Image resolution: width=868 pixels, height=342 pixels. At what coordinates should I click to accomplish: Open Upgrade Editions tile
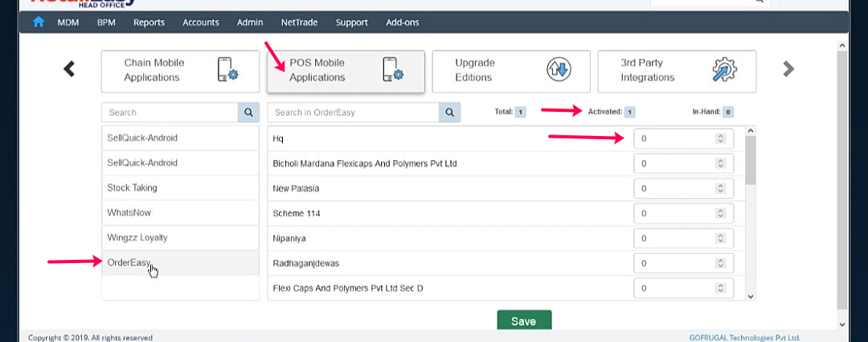tap(511, 71)
